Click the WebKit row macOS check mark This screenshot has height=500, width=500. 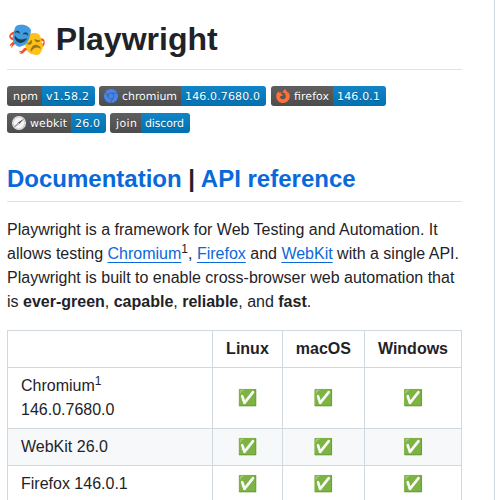click(x=323, y=447)
